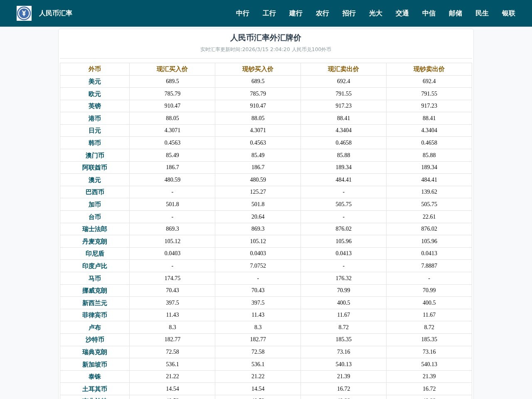The image size is (532, 399).
Task: Open 工行 bank rates from navigation
Action: tap(269, 13)
